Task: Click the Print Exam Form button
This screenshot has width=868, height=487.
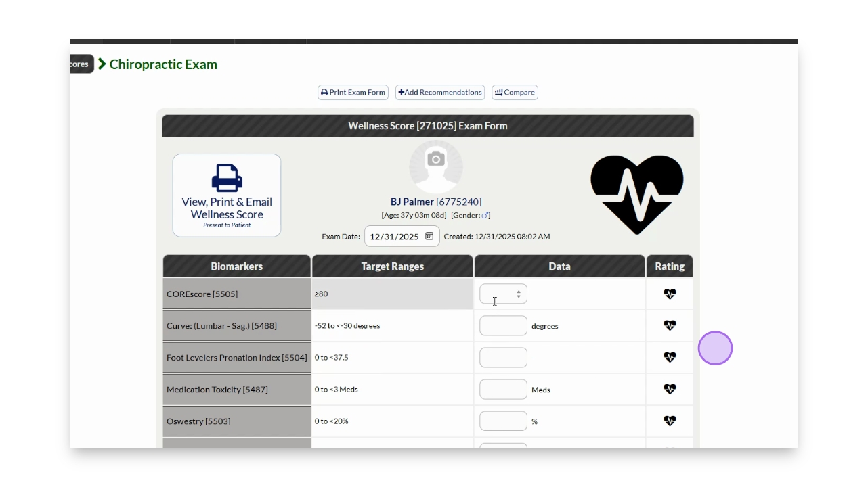Action: point(353,93)
